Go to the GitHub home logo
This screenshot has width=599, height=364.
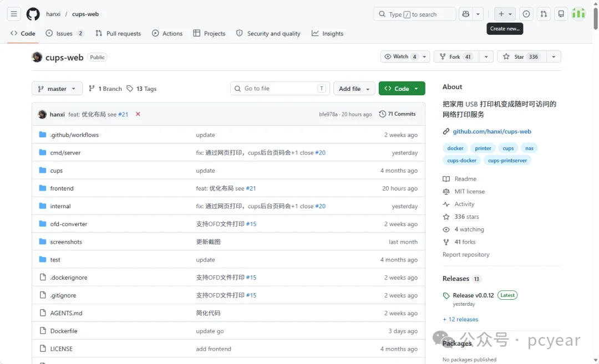click(33, 14)
